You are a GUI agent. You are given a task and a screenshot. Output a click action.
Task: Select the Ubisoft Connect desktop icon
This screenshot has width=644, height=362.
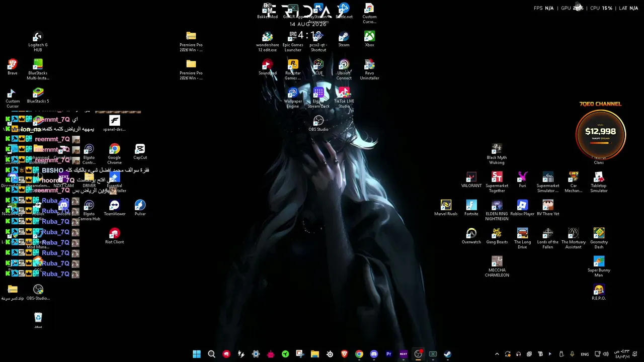tap(344, 70)
